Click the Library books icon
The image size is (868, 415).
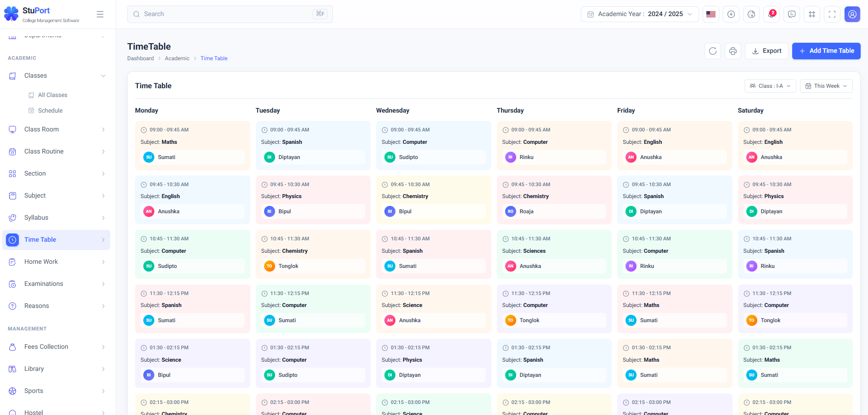click(x=12, y=369)
